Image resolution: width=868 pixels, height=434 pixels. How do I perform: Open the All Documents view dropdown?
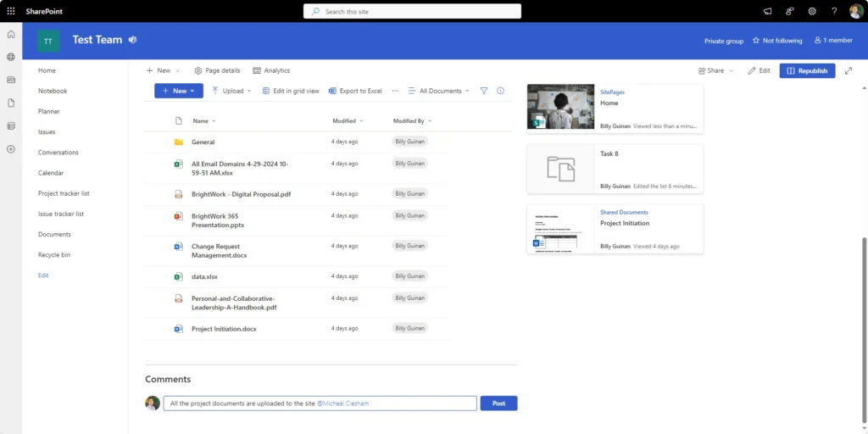click(439, 91)
